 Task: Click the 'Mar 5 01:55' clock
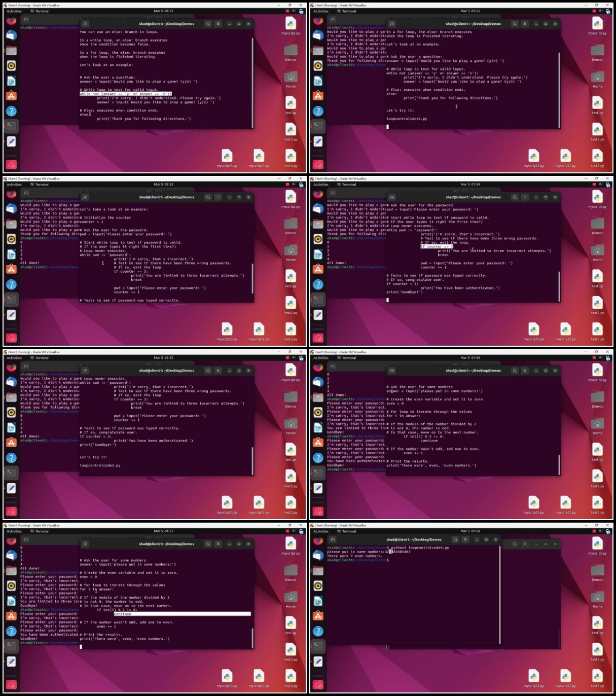[x=163, y=358]
